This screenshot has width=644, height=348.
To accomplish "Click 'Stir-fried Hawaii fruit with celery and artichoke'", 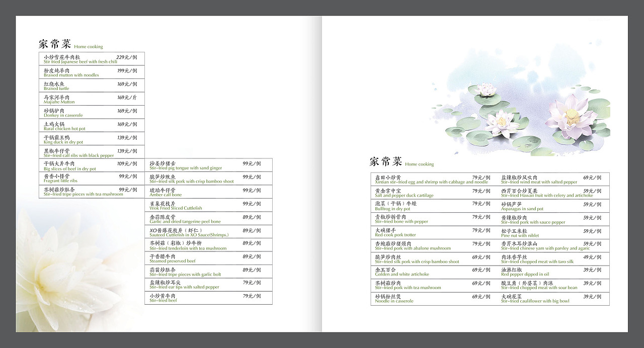I will click(547, 196).
